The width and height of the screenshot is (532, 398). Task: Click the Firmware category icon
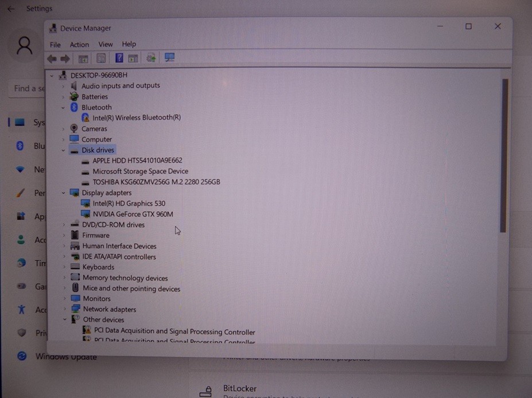pos(75,235)
